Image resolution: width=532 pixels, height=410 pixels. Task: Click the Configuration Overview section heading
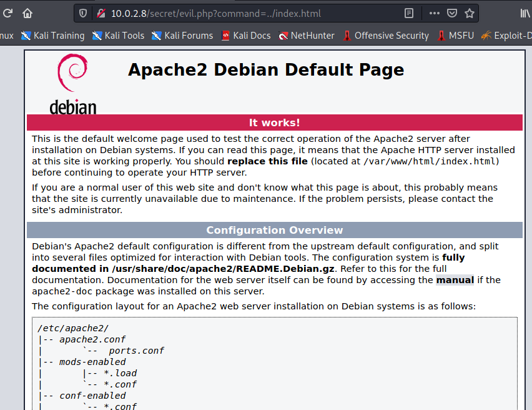(x=275, y=230)
